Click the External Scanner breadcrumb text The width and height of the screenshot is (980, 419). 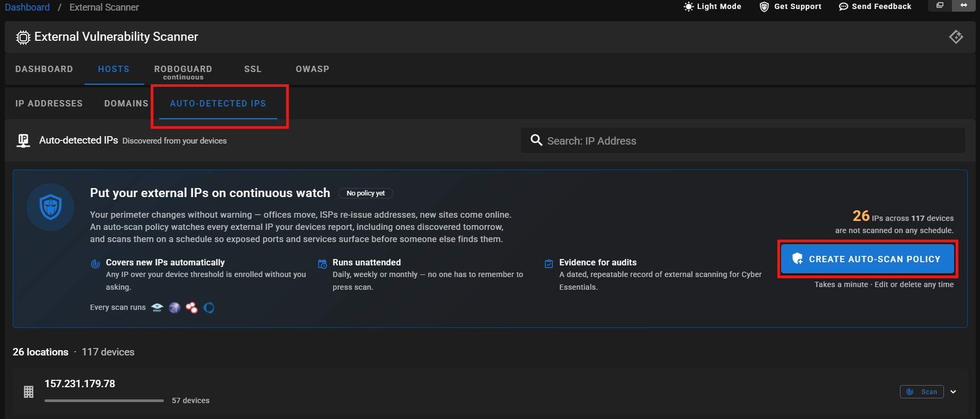[x=104, y=7]
